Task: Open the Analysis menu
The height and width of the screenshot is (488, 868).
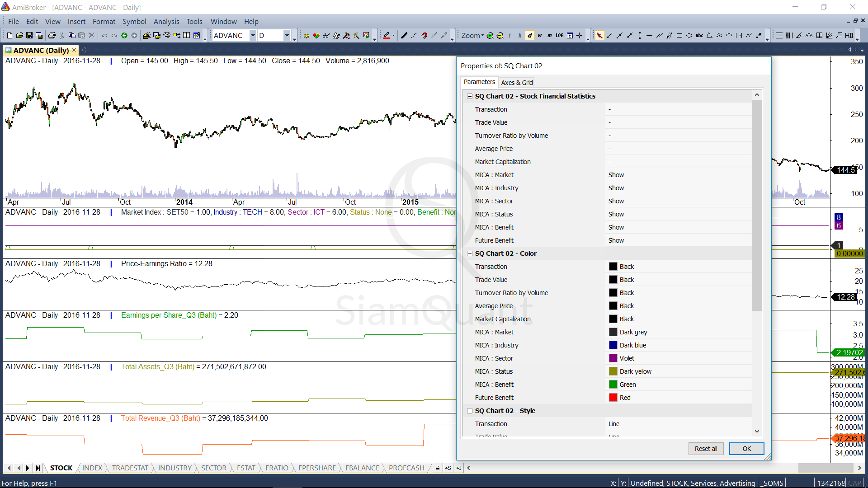Action: [166, 21]
